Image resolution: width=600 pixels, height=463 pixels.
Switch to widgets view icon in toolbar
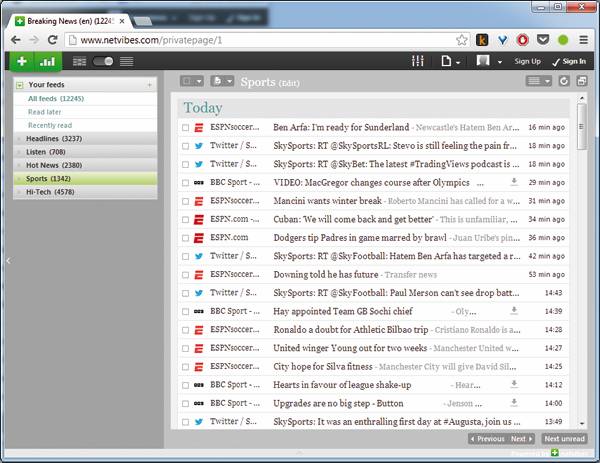tap(79, 61)
